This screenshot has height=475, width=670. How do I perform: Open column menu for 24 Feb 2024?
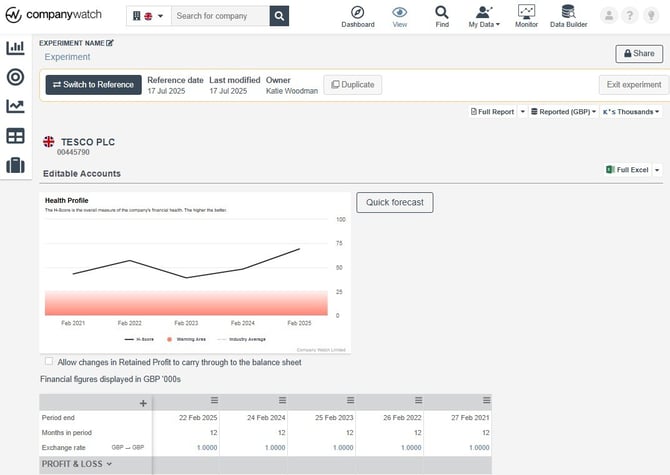(x=282, y=400)
